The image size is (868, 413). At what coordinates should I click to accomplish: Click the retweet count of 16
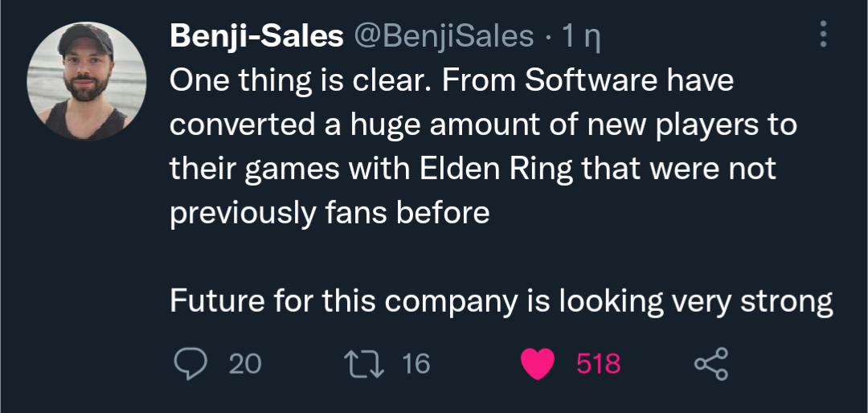pyautogui.click(x=416, y=364)
